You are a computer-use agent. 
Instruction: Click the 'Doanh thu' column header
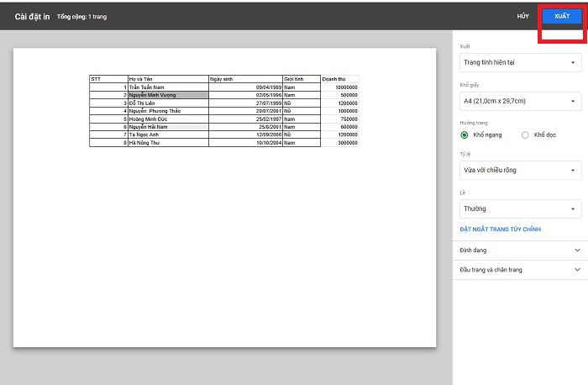pyautogui.click(x=339, y=79)
